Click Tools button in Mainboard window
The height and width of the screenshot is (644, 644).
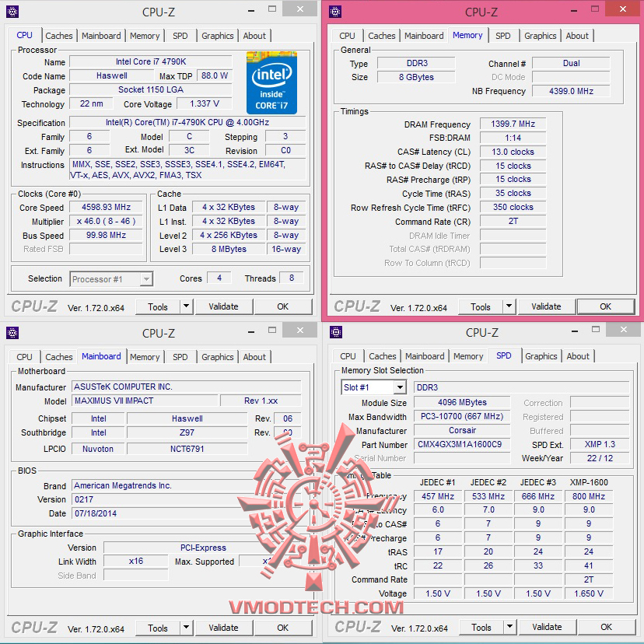click(x=158, y=628)
